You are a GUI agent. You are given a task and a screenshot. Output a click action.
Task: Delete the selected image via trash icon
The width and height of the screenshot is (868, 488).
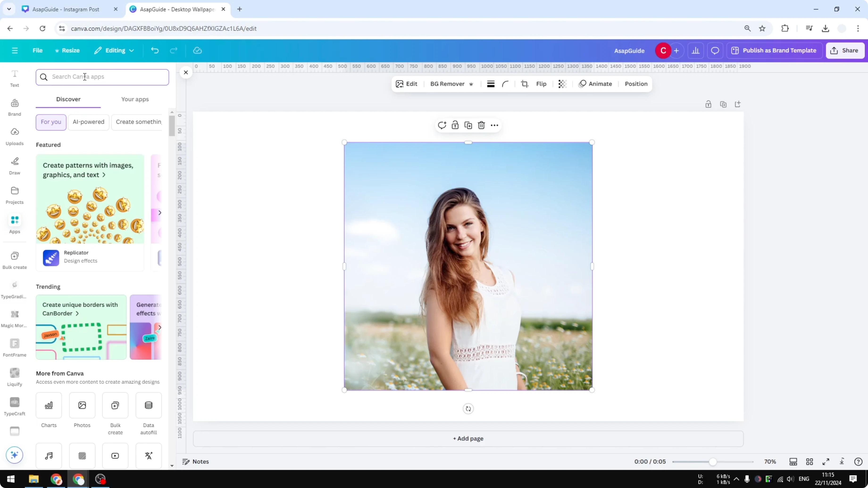pyautogui.click(x=481, y=125)
